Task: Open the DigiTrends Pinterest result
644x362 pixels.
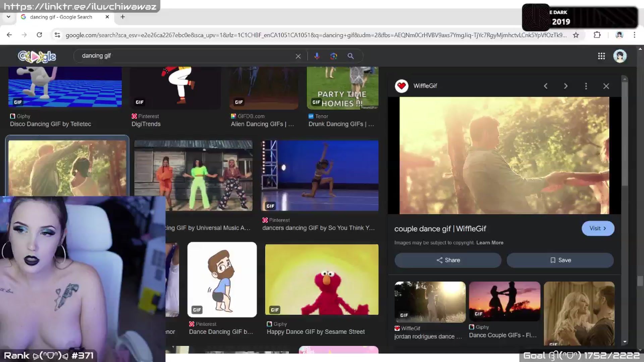Action: pyautogui.click(x=146, y=124)
